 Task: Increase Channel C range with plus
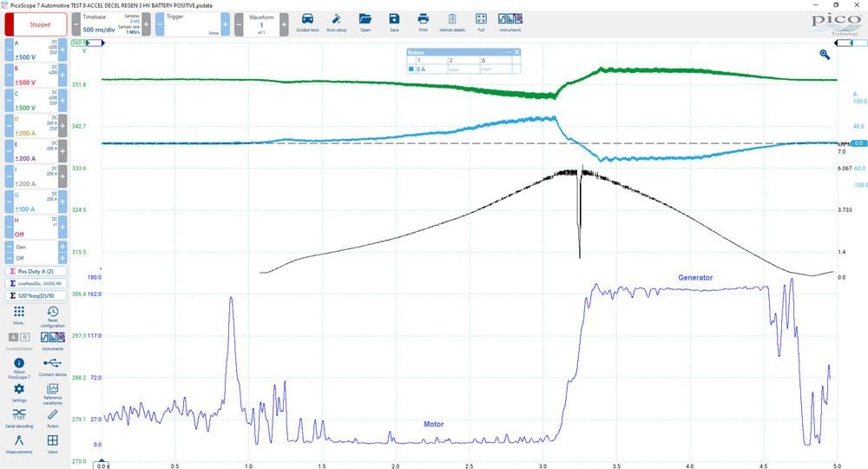point(62,101)
